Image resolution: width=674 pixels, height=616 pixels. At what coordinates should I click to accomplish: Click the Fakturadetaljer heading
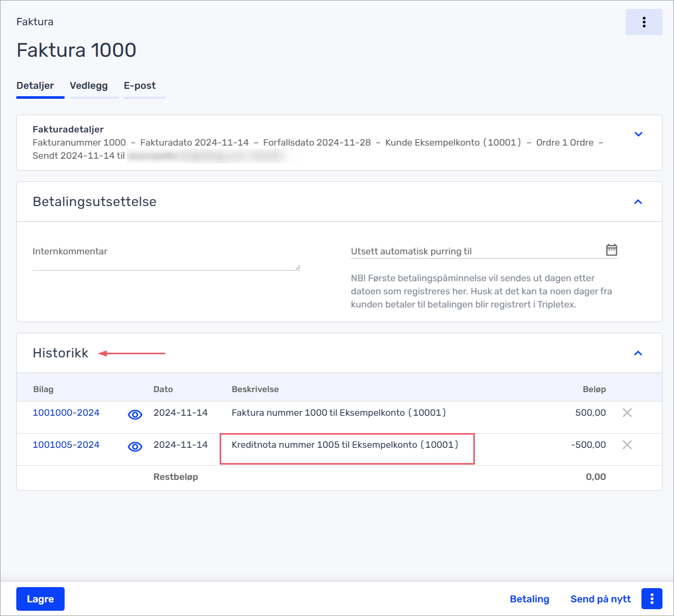[x=68, y=129]
